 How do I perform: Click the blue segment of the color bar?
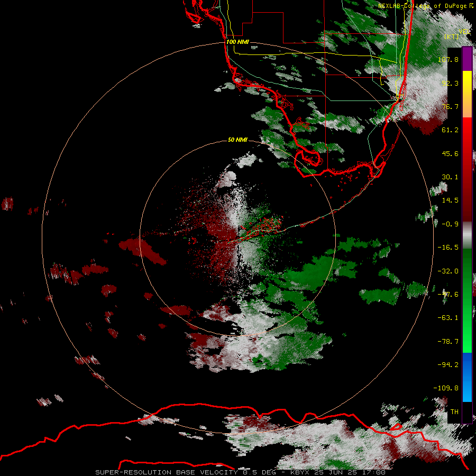pos(467,377)
